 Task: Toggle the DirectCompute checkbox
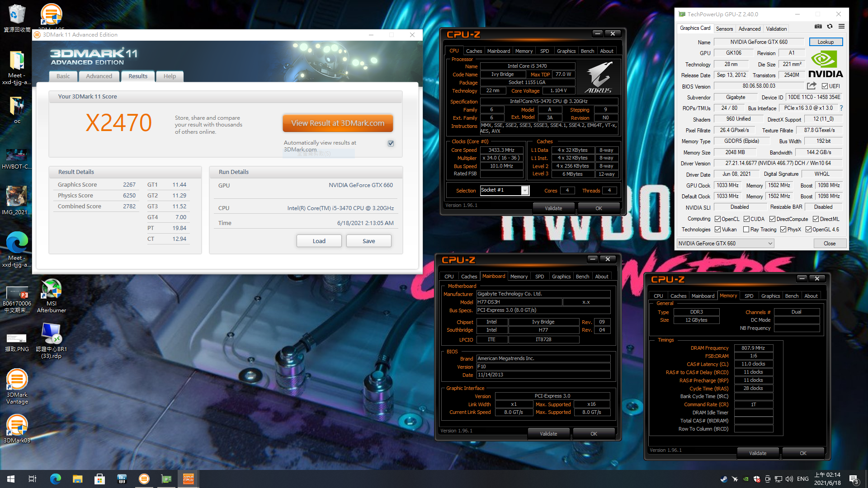pos(772,219)
